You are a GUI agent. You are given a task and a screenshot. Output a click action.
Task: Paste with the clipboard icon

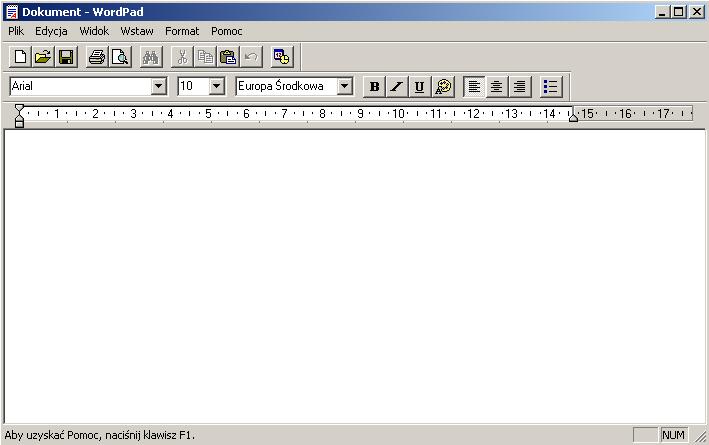click(x=228, y=57)
